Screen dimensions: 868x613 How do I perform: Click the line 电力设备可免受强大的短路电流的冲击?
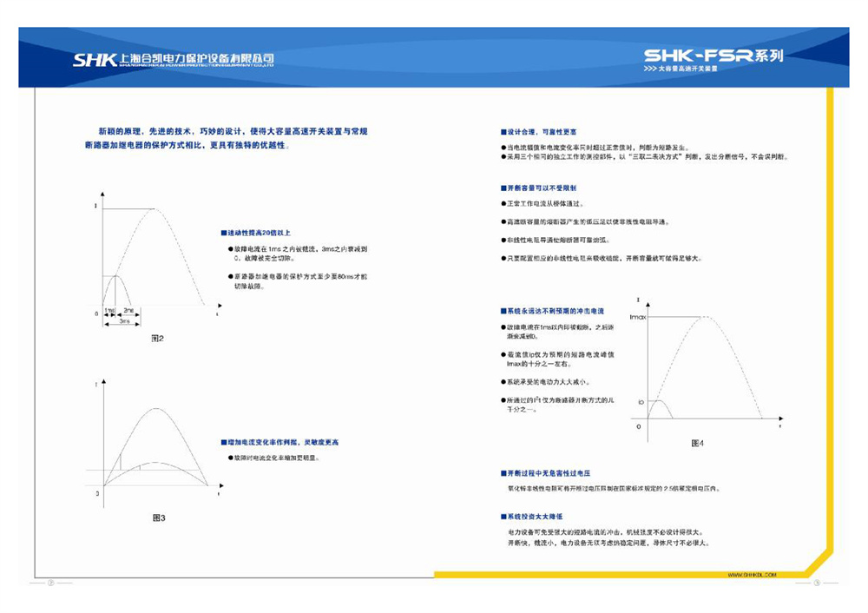click(606, 531)
